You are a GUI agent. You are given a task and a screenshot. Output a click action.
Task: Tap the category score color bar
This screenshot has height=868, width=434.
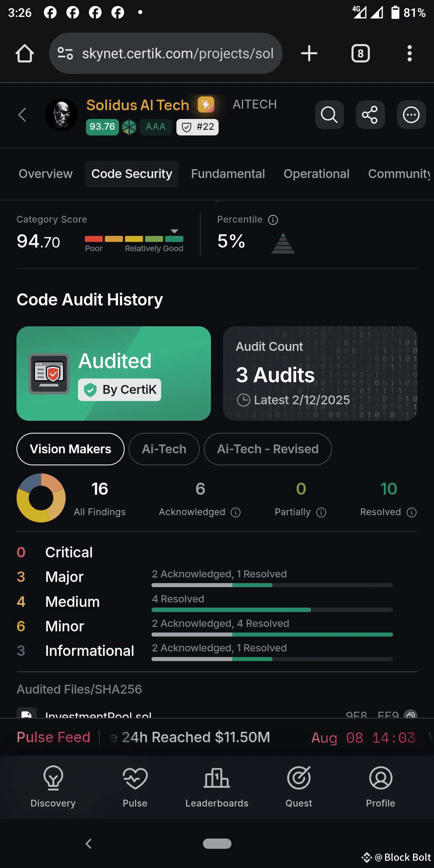tap(134, 239)
